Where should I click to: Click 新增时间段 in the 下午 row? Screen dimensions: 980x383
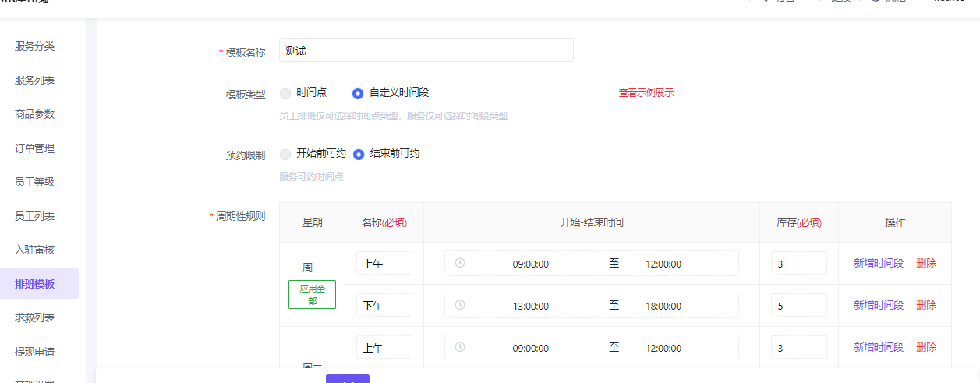pos(878,305)
